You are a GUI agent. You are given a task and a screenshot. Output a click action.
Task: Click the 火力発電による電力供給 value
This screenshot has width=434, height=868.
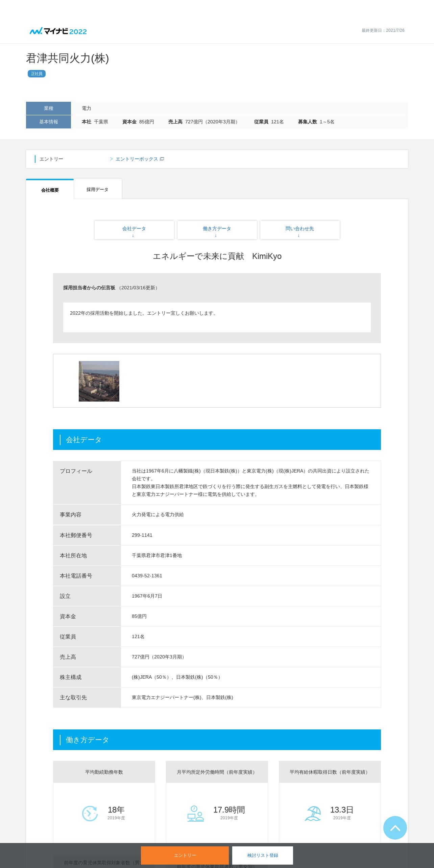pos(158,514)
